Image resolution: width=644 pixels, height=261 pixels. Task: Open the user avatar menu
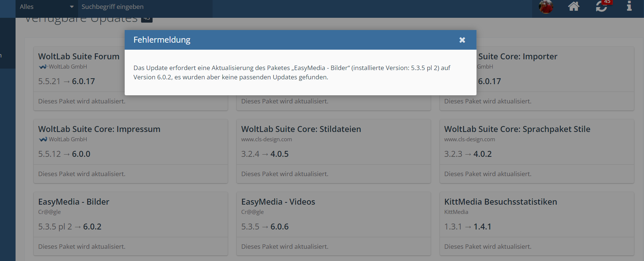tap(545, 7)
